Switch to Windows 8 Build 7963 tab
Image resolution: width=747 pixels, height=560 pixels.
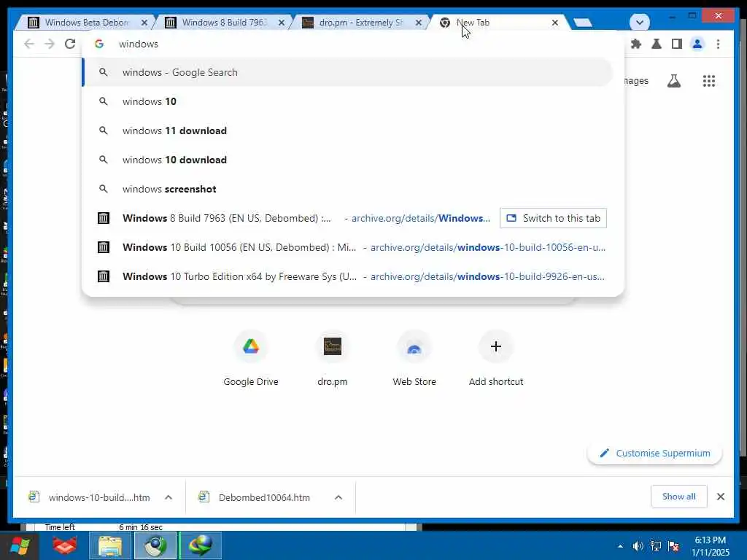pos(224,23)
